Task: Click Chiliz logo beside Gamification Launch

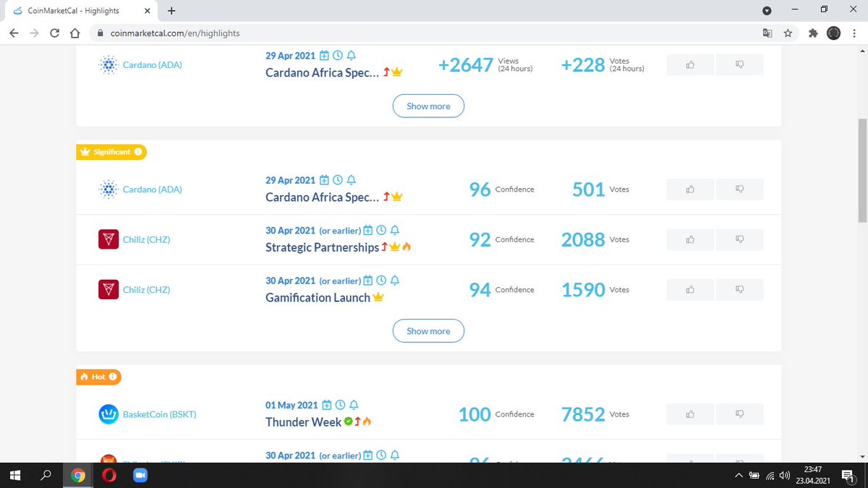Action: pyautogui.click(x=109, y=289)
